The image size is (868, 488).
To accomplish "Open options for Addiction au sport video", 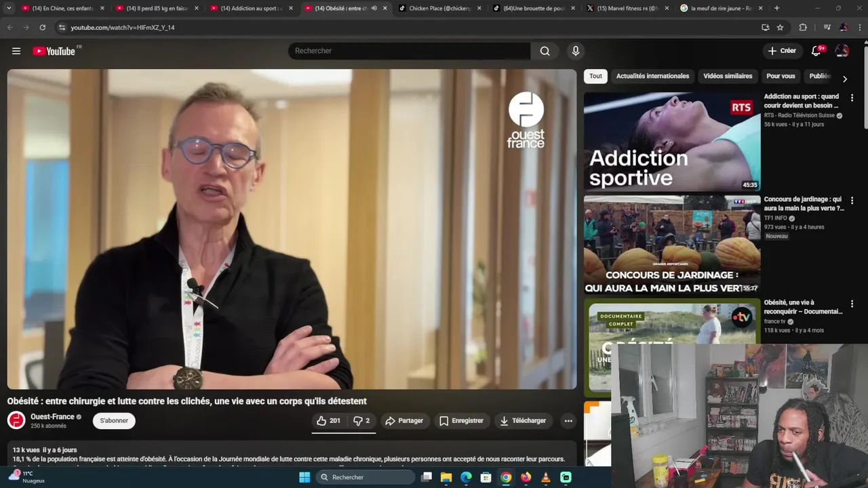I will [852, 98].
